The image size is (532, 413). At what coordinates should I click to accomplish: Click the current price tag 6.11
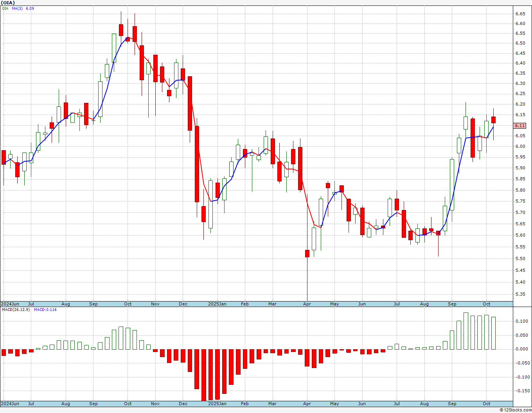click(x=520, y=126)
